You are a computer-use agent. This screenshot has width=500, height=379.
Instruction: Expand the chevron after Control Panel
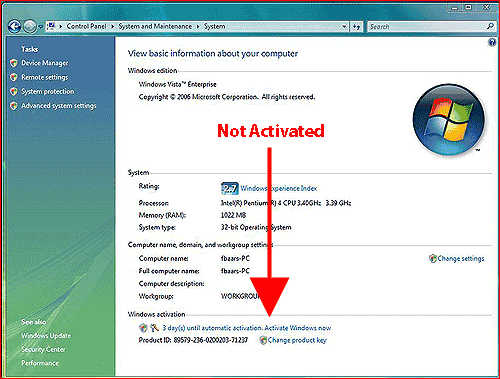coord(112,26)
